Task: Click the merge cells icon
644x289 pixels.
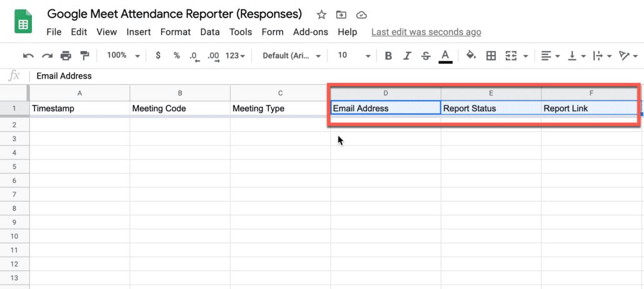Action: (511, 56)
